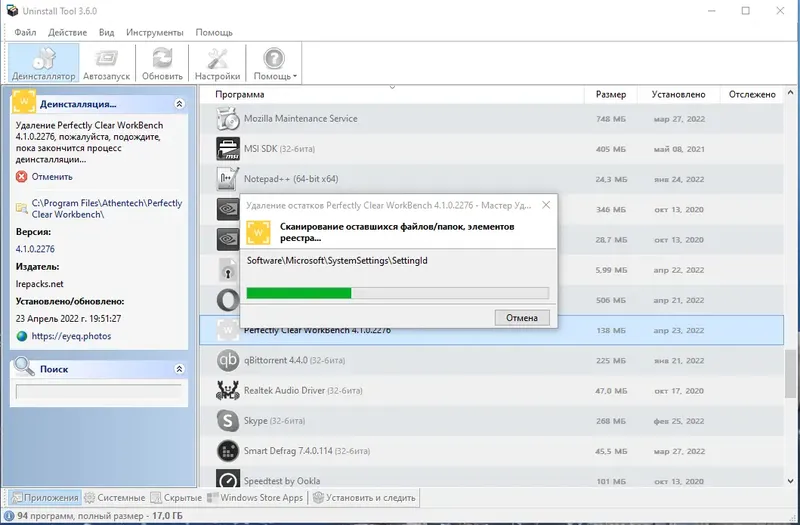
Task: Click the Perfectly Clear icon in Деинсталляция header
Action: 24,101
